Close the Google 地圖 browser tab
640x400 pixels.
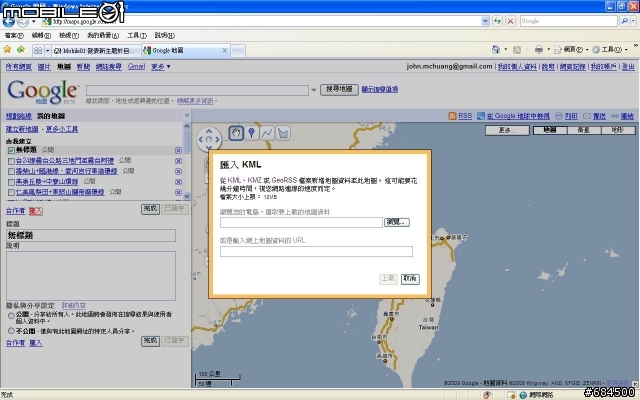224,51
